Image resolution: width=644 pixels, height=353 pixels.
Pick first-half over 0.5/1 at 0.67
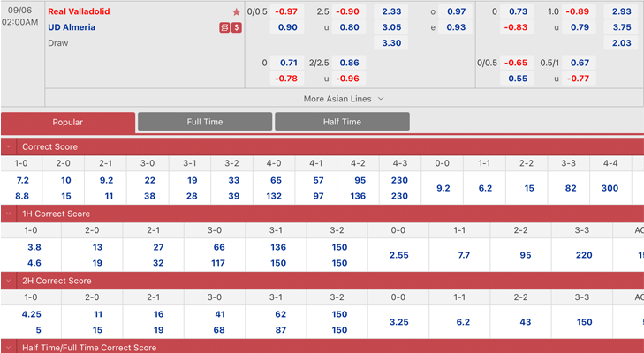click(x=579, y=63)
